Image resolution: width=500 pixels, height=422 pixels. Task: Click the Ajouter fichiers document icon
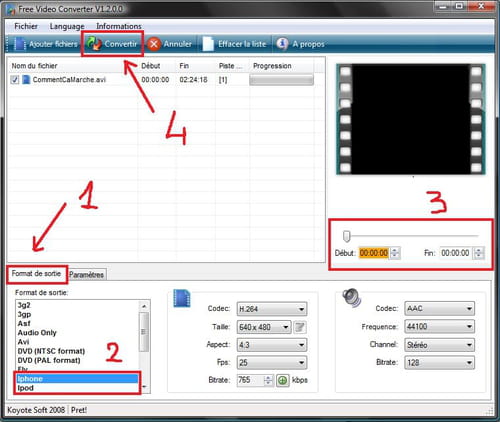[x=19, y=44]
